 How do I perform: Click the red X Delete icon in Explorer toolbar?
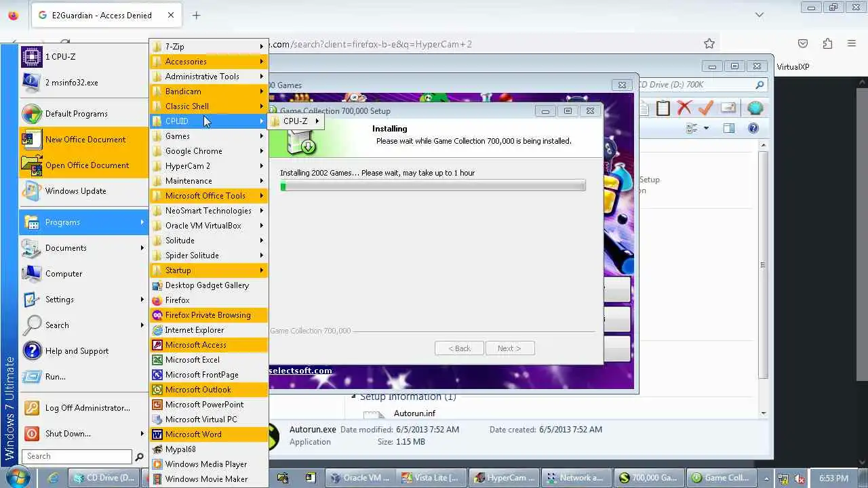coord(684,108)
